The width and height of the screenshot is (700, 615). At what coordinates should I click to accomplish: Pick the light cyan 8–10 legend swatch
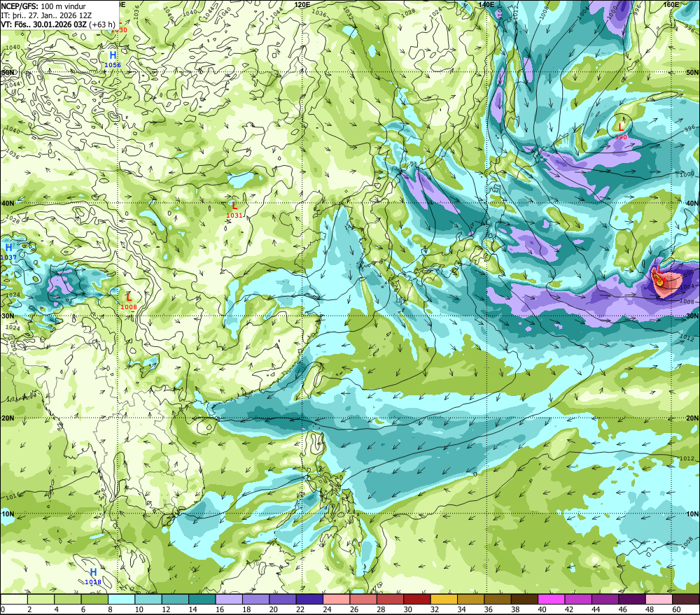[x=121, y=599]
